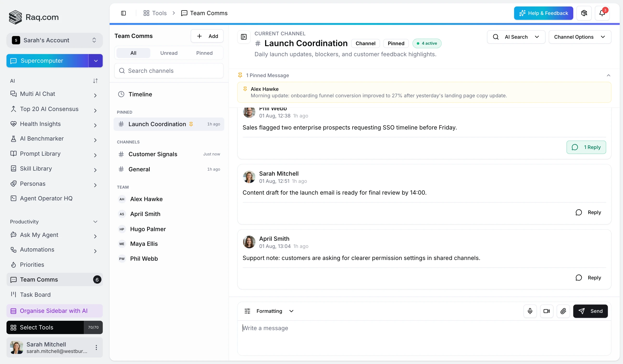Click the Raq.com logo
This screenshot has width=623, height=364.
click(x=34, y=17)
